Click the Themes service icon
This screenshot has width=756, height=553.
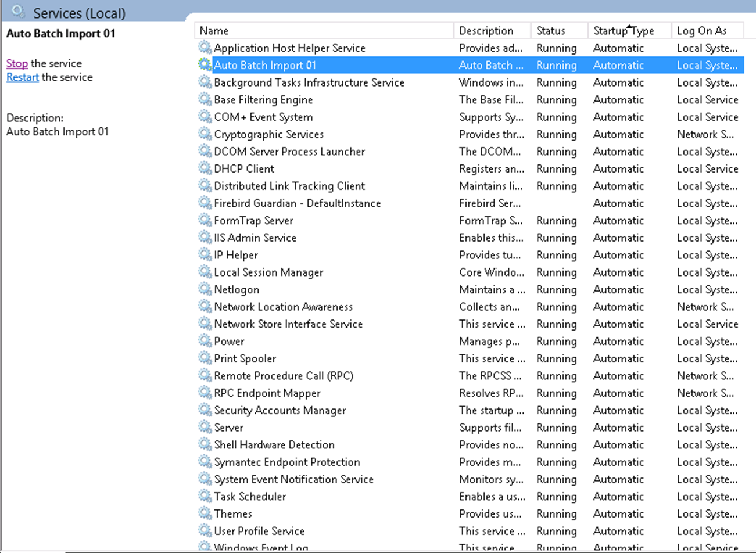pos(205,514)
